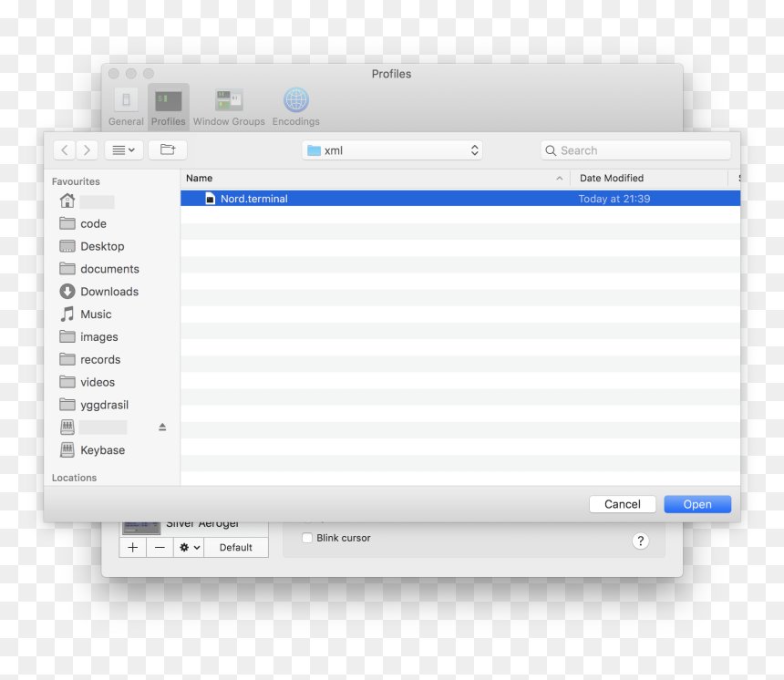The width and height of the screenshot is (784, 680).
Task: Select the unnamed drive icon in sidebar
Action: (67, 427)
